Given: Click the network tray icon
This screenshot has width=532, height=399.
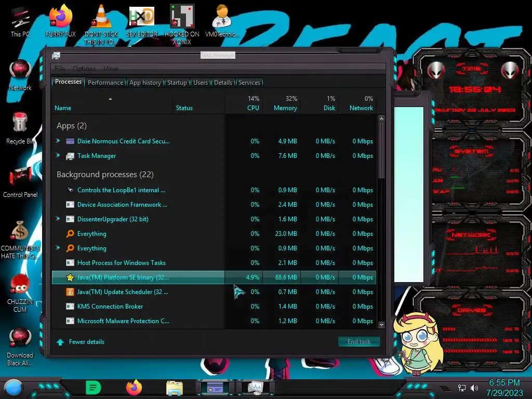Looking at the screenshot, I should point(462,388).
